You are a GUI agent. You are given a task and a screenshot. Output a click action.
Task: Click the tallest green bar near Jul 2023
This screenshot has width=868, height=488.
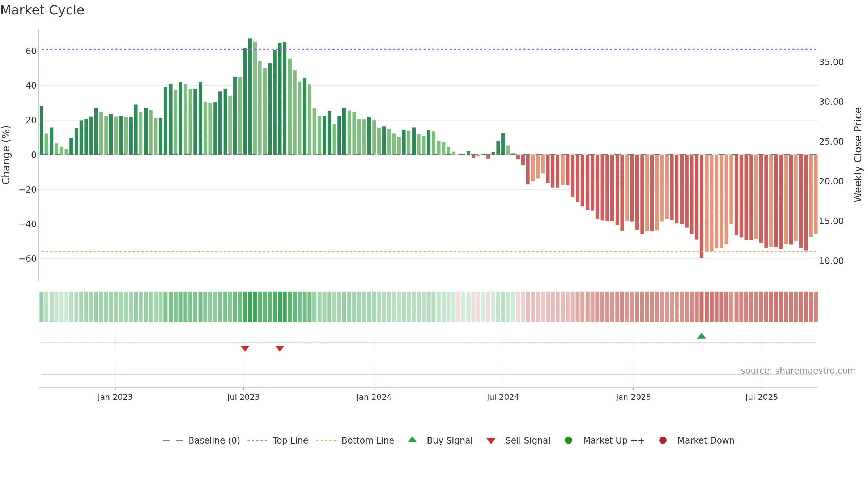[x=250, y=97]
